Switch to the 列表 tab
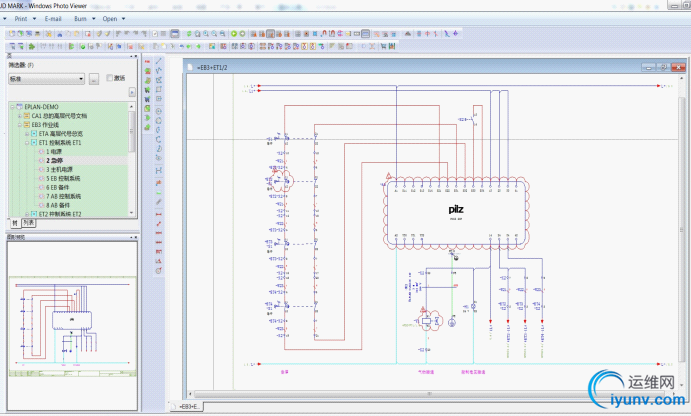 coord(29,223)
